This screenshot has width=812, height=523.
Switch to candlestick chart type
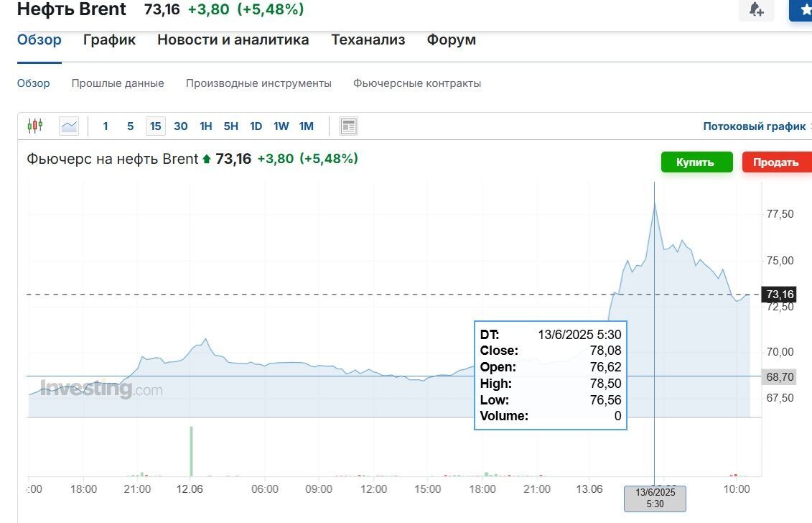click(34, 126)
